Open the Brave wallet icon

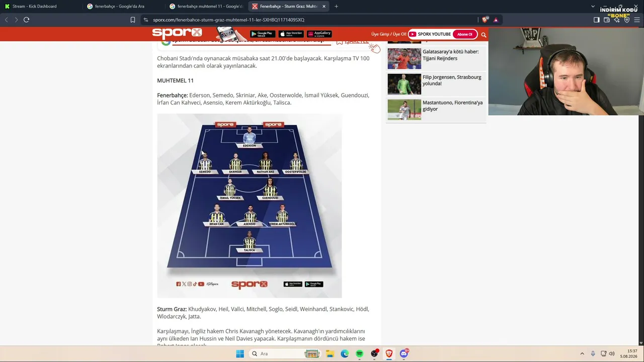[x=607, y=20]
